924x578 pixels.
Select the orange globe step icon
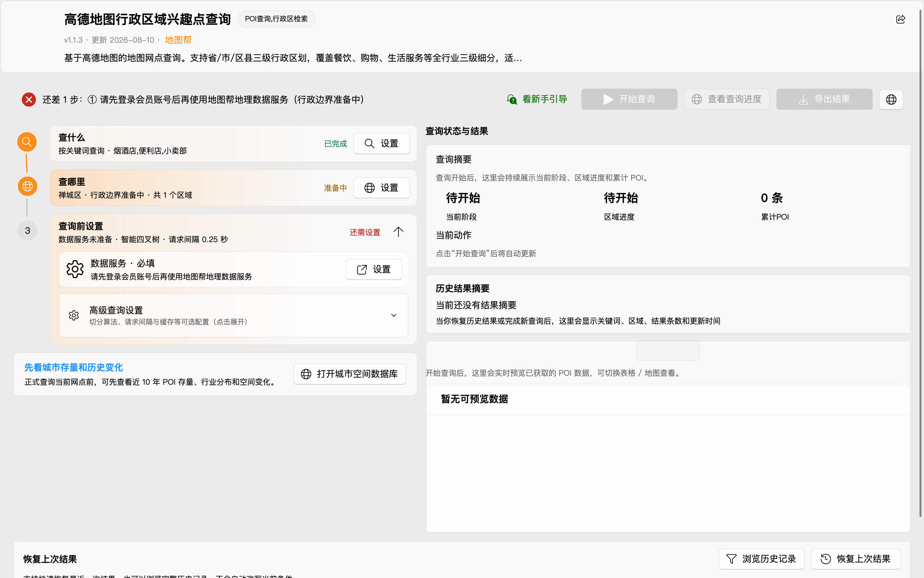28,186
